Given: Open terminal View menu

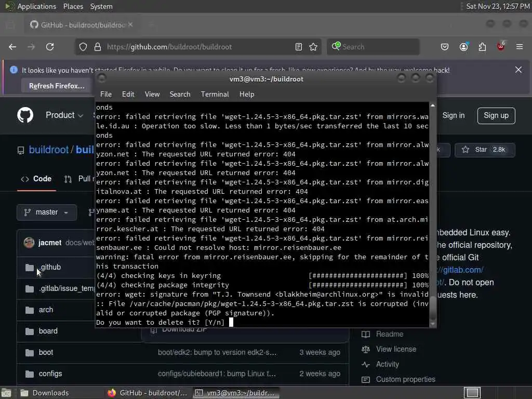Looking at the screenshot, I should (x=152, y=95).
